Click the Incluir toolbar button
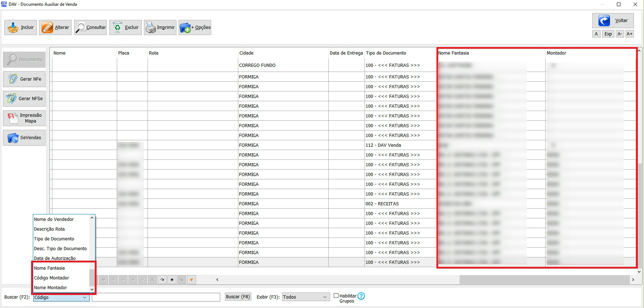The width and height of the screenshot is (644, 308). click(x=21, y=27)
